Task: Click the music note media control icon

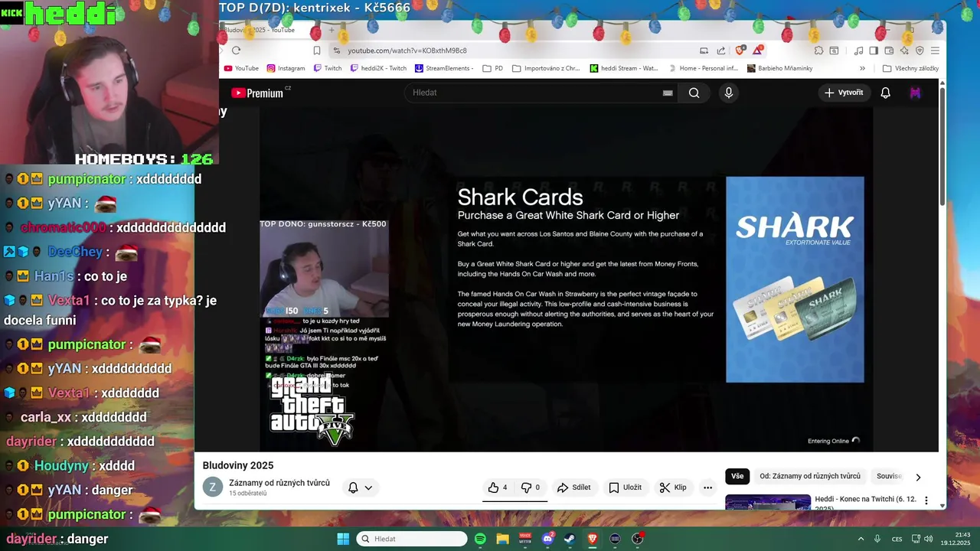Action: point(858,51)
